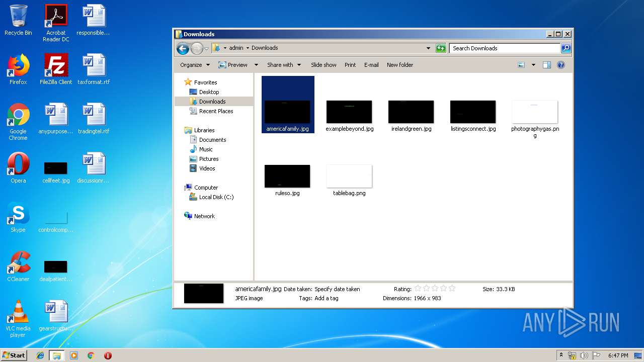Open Explorer Help icon
Image resolution: width=644 pixels, height=362 pixels.
tap(561, 65)
